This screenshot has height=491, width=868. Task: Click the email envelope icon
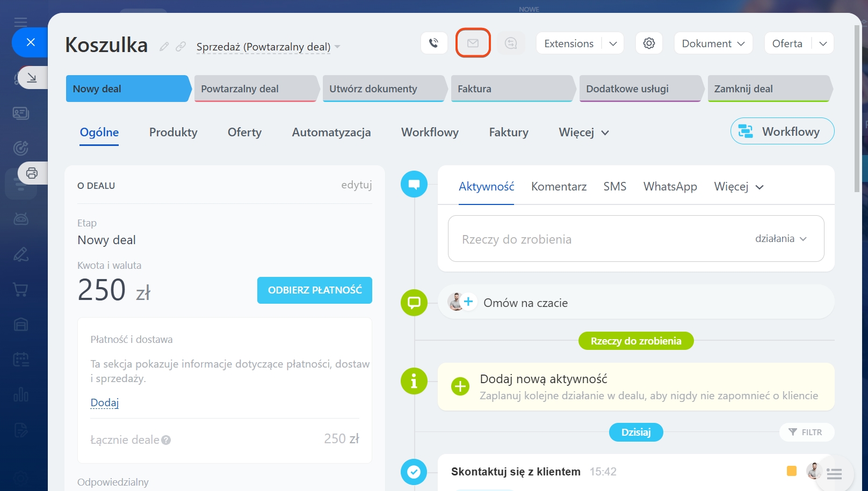(x=473, y=43)
